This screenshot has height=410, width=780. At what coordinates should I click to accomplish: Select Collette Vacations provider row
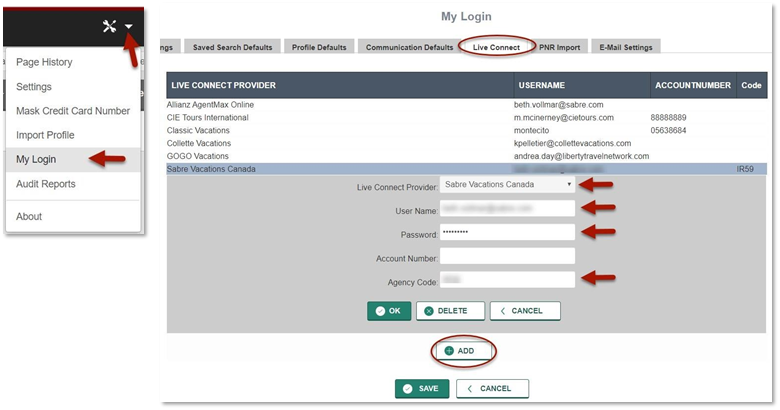[x=467, y=143]
